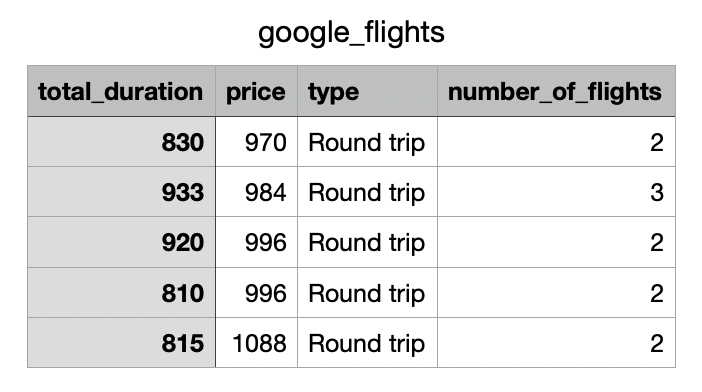Click the type column header

pos(367,91)
